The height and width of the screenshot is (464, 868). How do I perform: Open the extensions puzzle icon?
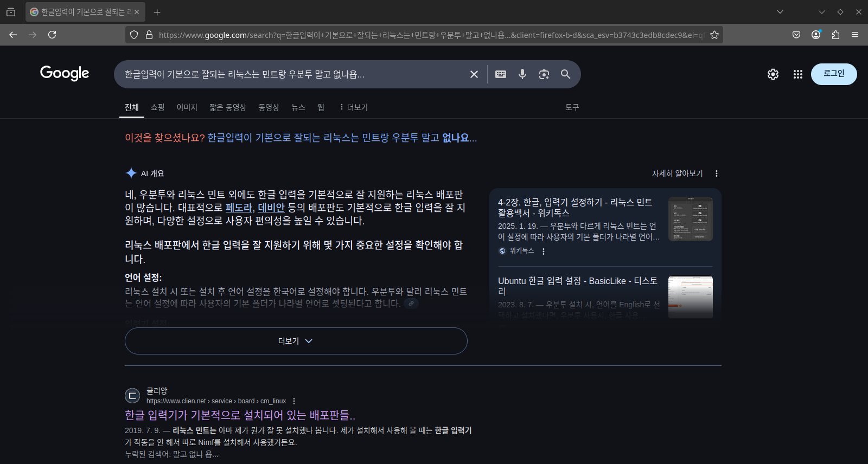tap(835, 35)
